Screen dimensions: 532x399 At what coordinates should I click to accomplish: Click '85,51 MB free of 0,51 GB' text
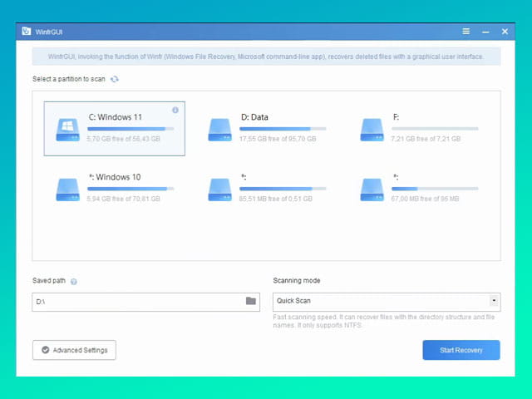[x=276, y=199]
